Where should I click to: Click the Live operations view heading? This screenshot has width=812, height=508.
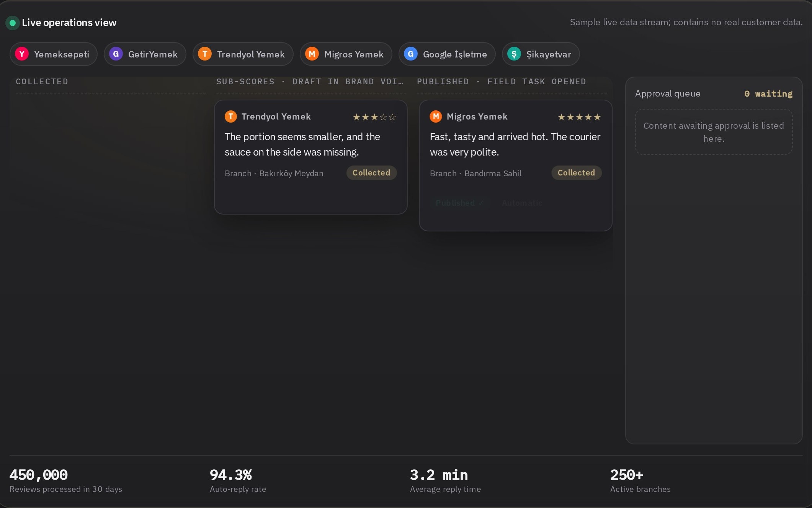pyautogui.click(x=69, y=23)
